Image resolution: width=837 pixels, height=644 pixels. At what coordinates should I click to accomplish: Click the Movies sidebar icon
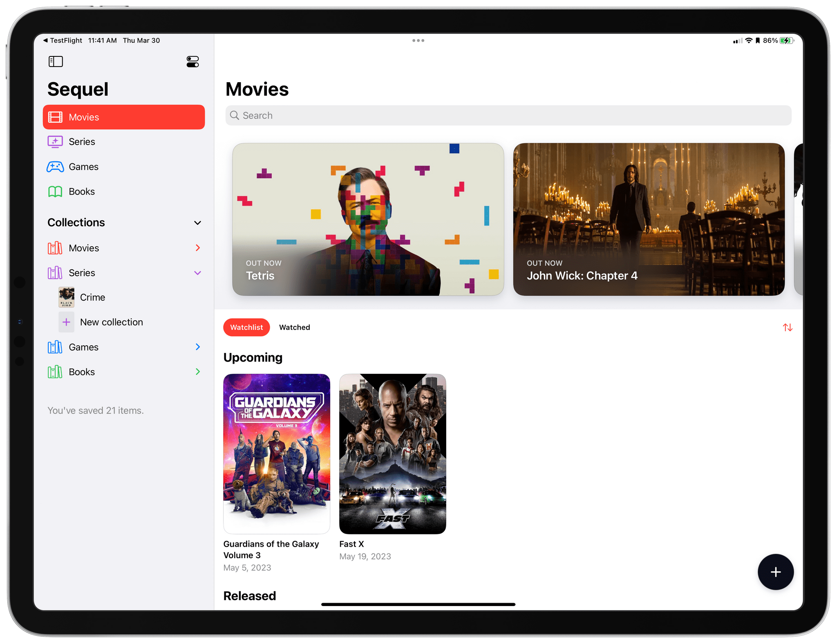tap(56, 116)
